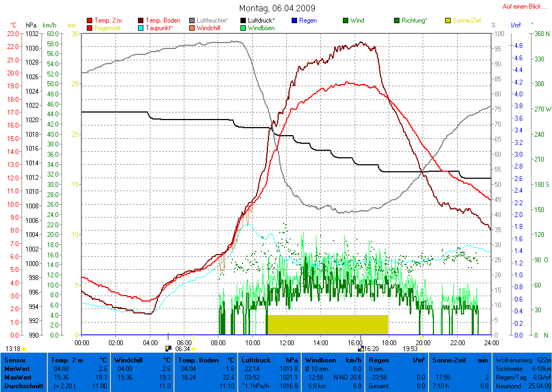The height and width of the screenshot is (392, 552).
Task: Click the dark green Wind legend swatch
Action: 346,20
